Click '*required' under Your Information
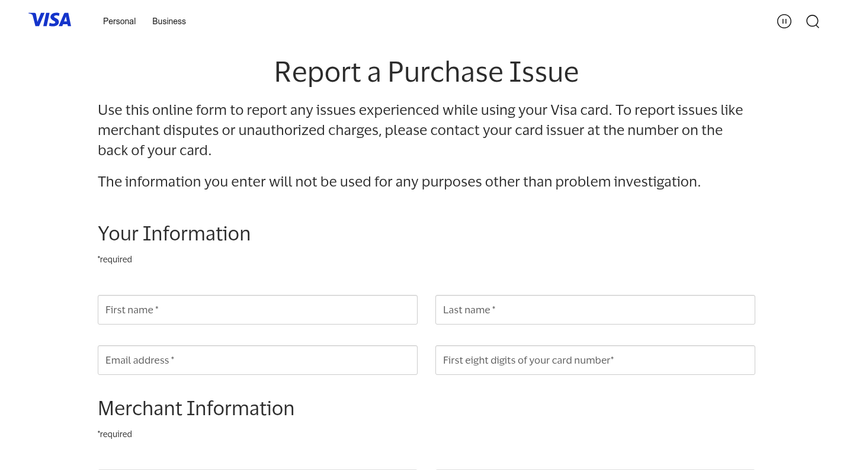853x470 pixels. click(115, 259)
